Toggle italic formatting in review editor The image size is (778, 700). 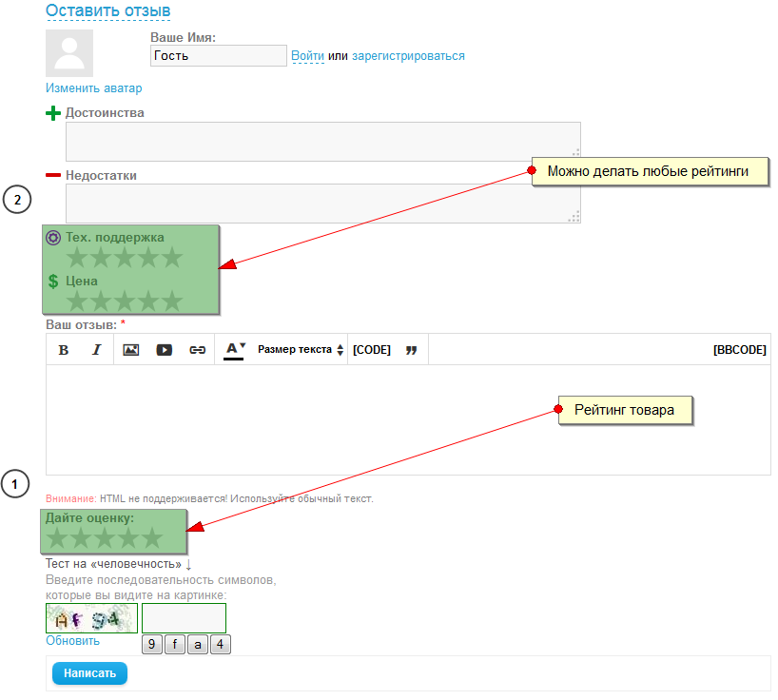(96, 350)
